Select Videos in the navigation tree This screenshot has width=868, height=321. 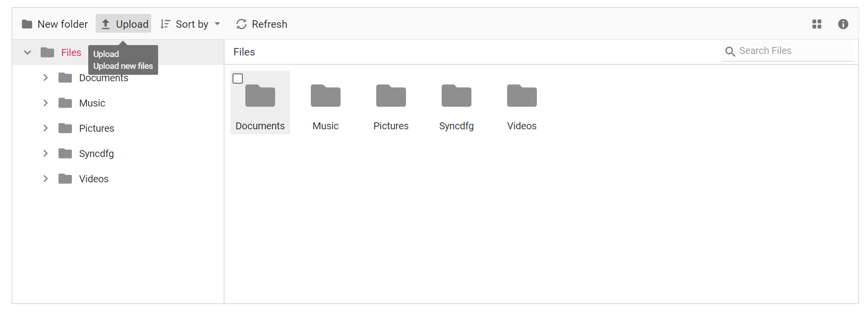point(94,179)
